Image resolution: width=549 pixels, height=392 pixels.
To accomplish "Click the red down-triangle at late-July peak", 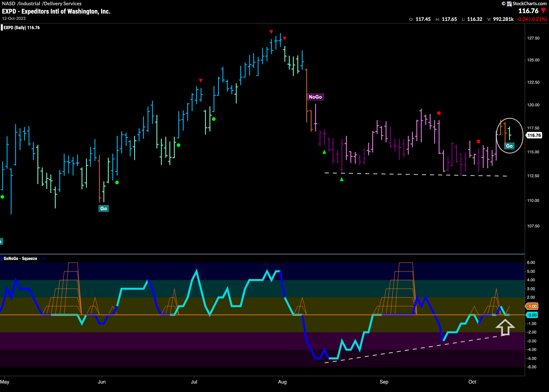I will [x=271, y=32].
